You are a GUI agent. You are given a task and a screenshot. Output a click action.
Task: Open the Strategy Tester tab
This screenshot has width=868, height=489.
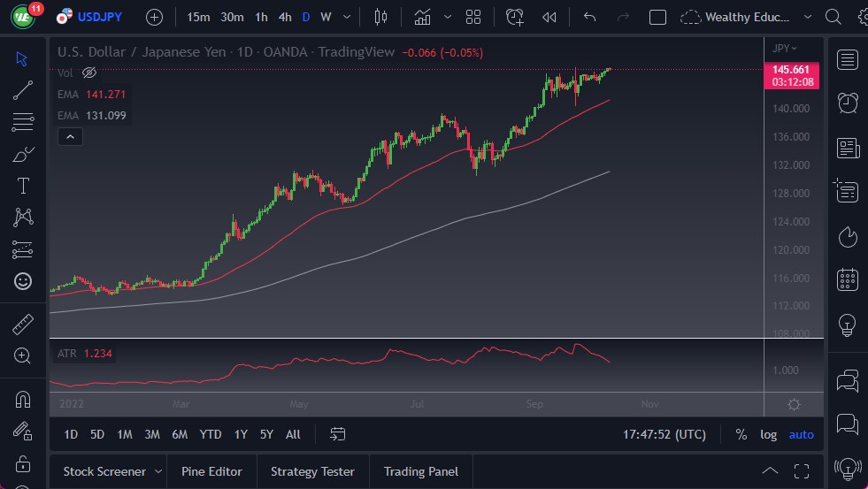tap(312, 471)
